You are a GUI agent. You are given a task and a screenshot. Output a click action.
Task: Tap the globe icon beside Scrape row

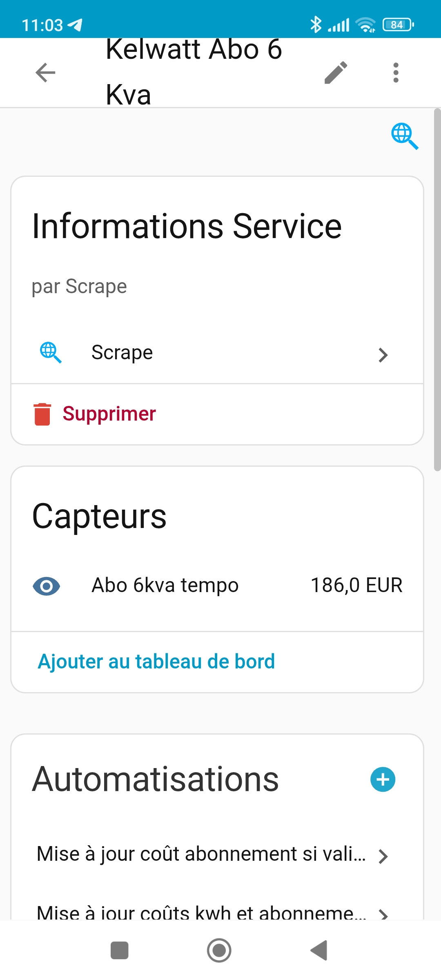tap(51, 352)
